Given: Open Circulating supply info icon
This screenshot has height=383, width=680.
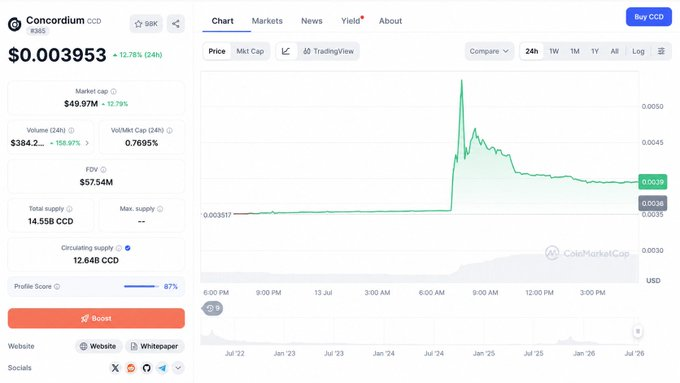Looking at the screenshot, I should [118, 248].
